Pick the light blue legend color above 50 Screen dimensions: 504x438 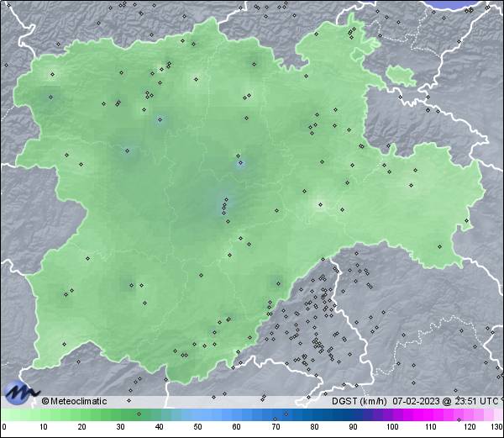[x=197, y=414]
